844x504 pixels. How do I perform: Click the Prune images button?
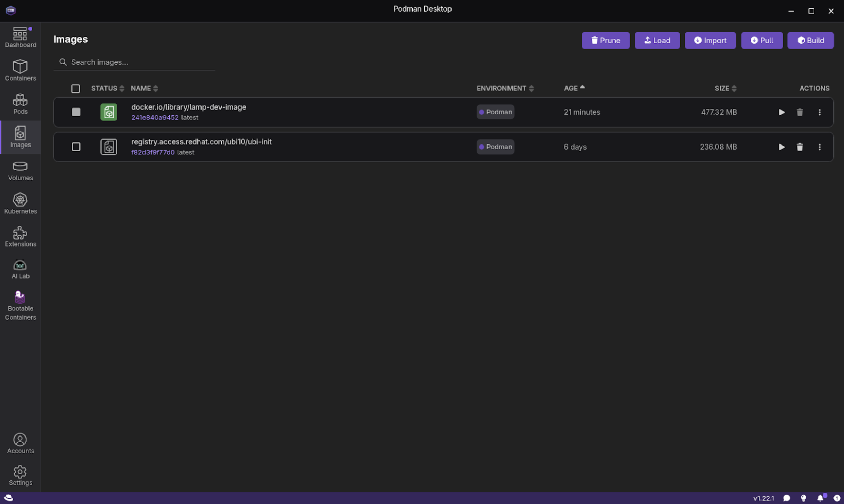[x=605, y=40]
